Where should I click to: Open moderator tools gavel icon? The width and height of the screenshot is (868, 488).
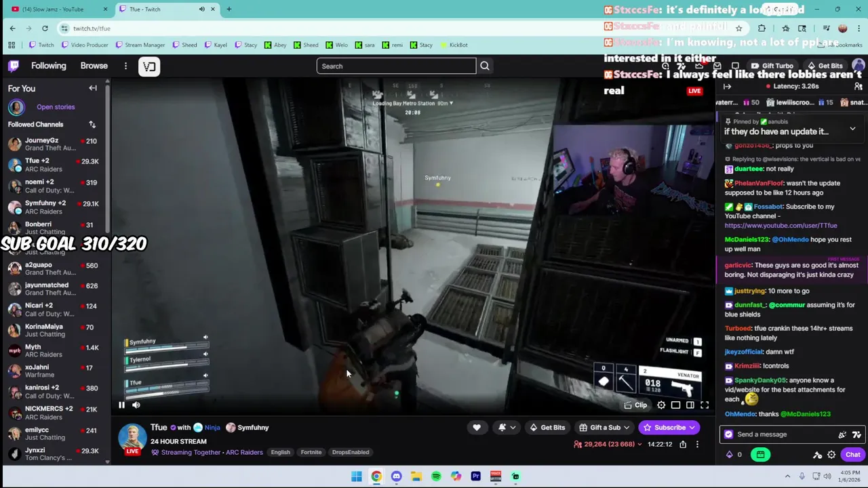point(818,455)
